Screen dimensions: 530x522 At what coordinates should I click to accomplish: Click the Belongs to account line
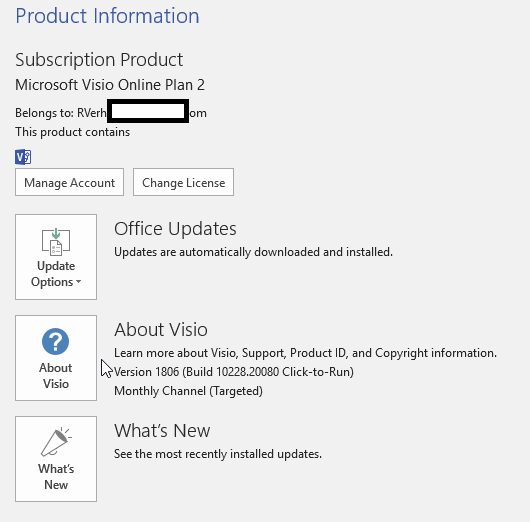pos(111,113)
